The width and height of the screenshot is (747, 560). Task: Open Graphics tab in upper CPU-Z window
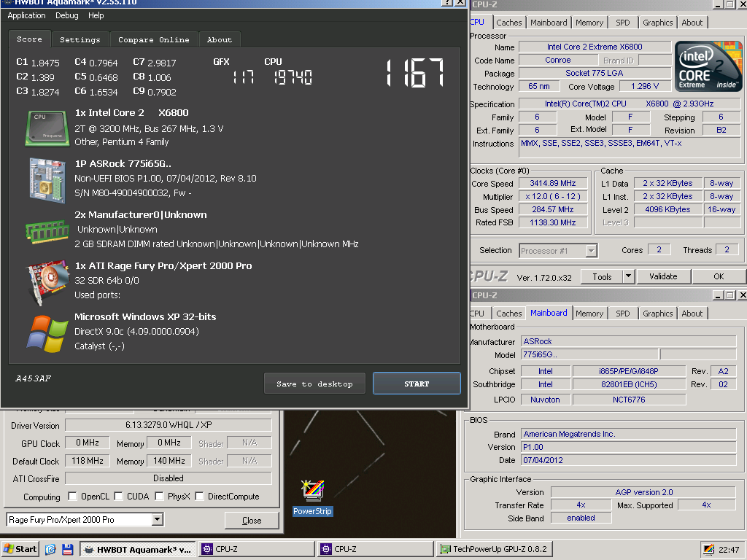[657, 23]
